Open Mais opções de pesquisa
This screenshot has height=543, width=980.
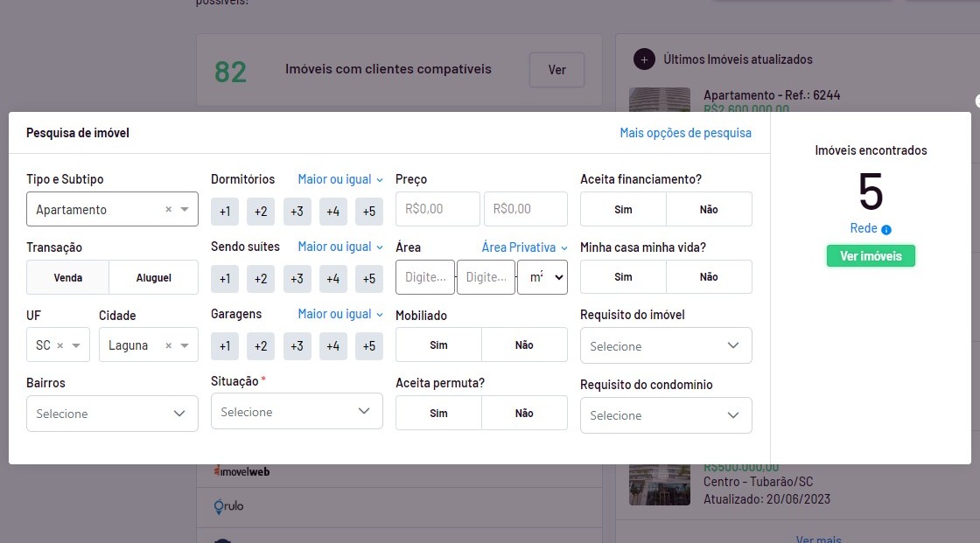(685, 133)
